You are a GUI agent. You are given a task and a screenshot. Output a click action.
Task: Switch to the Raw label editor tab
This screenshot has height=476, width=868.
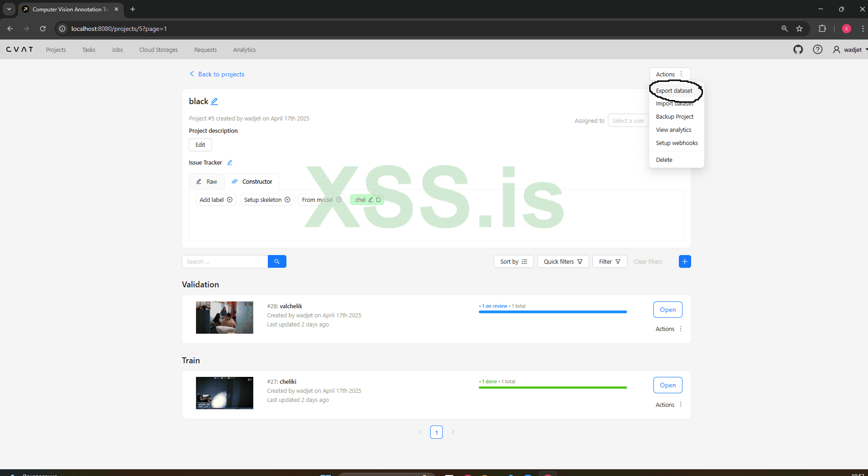pyautogui.click(x=207, y=181)
